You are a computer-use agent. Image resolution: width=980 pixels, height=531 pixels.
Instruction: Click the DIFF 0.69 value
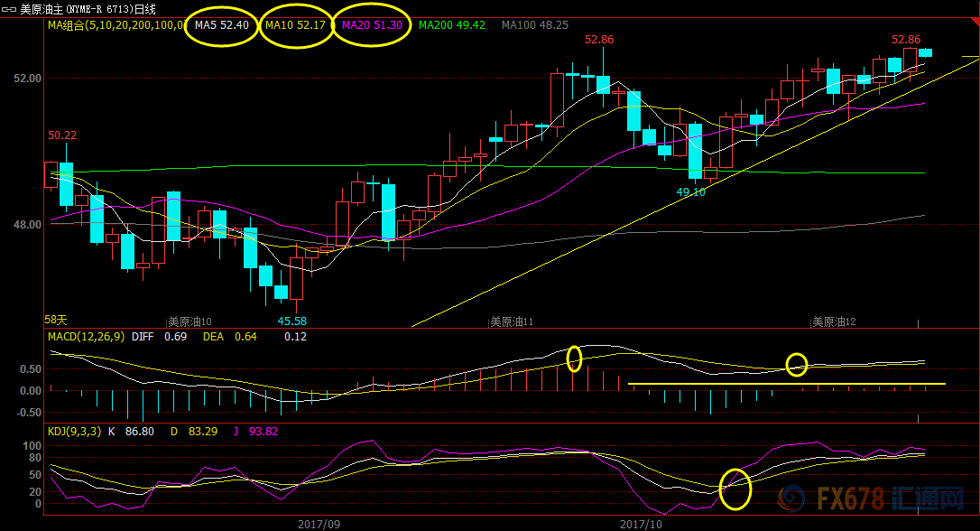pos(160,337)
